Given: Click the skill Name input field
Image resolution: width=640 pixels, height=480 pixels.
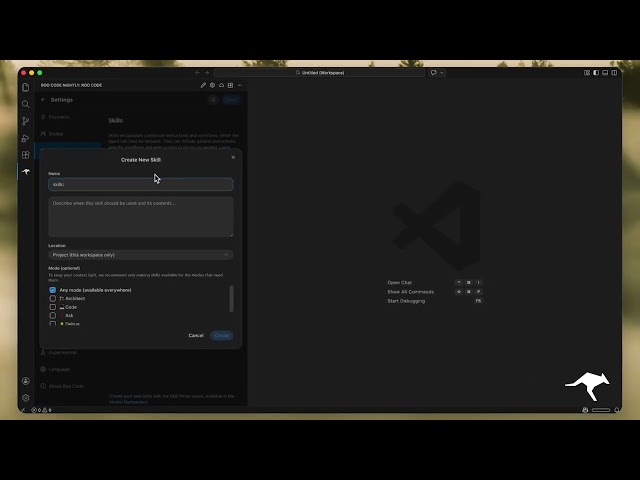Looking at the screenshot, I should [141, 184].
